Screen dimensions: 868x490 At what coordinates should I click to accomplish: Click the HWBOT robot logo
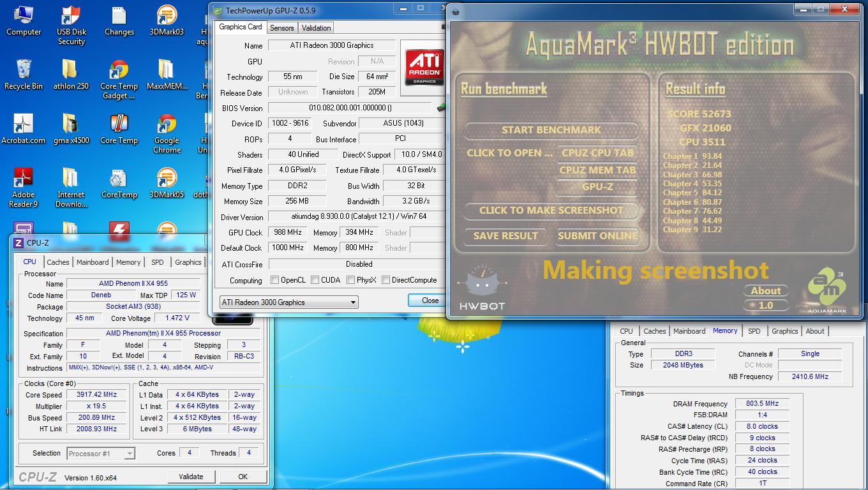[482, 288]
